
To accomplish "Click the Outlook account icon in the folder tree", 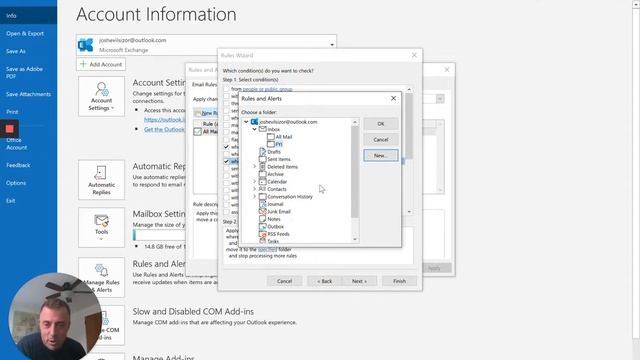I will coord(254,122).
